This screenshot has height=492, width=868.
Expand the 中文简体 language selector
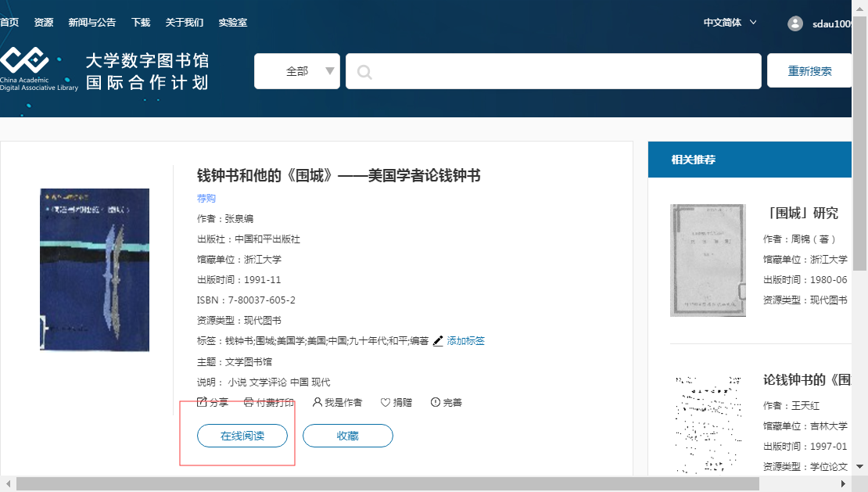[730, 22]
